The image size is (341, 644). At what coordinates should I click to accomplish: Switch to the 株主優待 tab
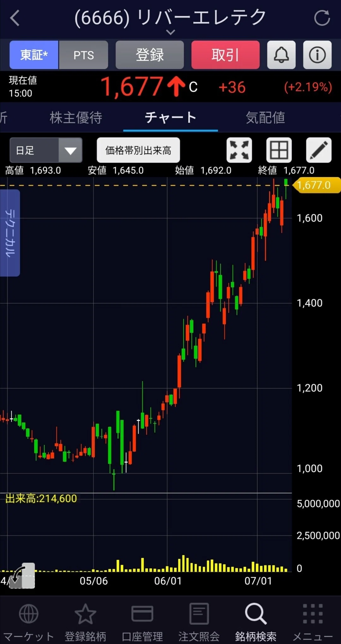click(x=76, y=117)
